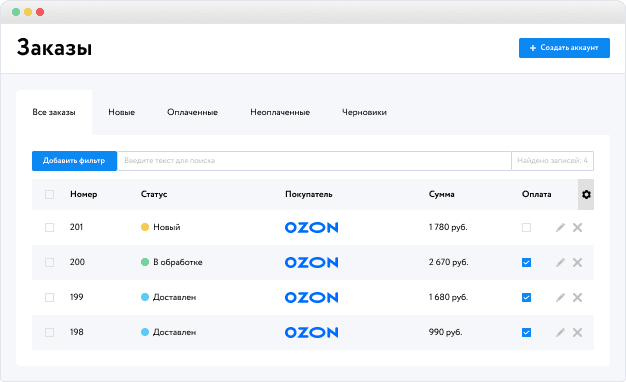Click order number 200
The height and width of the screenshot is (382, 626).
click(77, 262)
